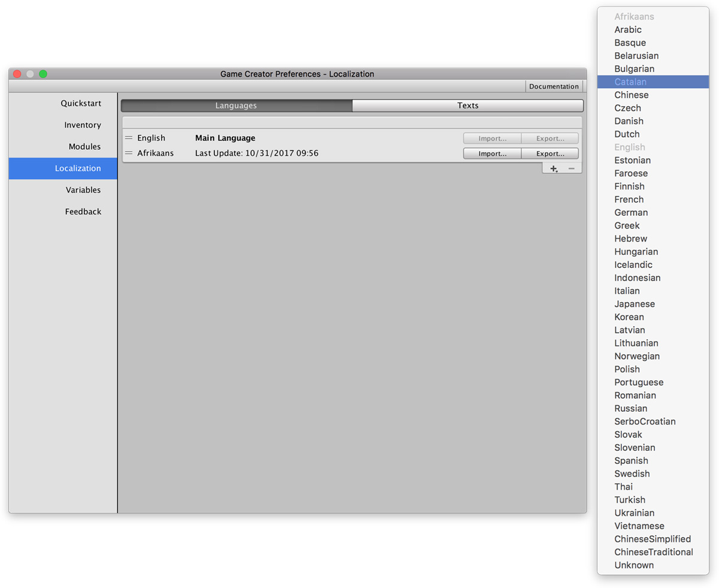
Task: Choose French from the language list
Action: pyautogui.click(x=653, y=200)
